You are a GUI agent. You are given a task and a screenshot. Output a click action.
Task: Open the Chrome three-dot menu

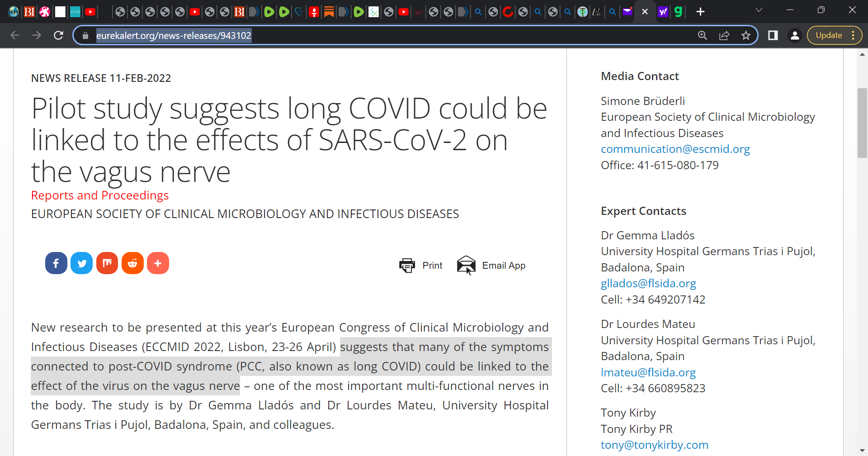(x=853, y=35)
